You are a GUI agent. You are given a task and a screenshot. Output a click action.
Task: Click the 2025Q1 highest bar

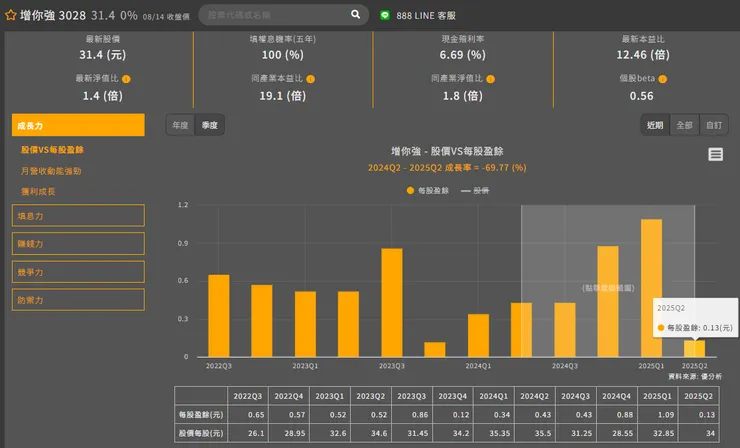point(651,288)
